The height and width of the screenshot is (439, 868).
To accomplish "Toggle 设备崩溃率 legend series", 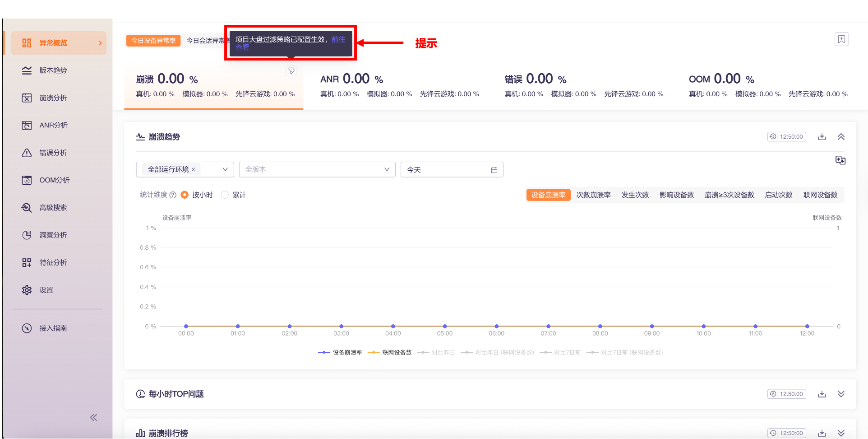I will 340,353.
